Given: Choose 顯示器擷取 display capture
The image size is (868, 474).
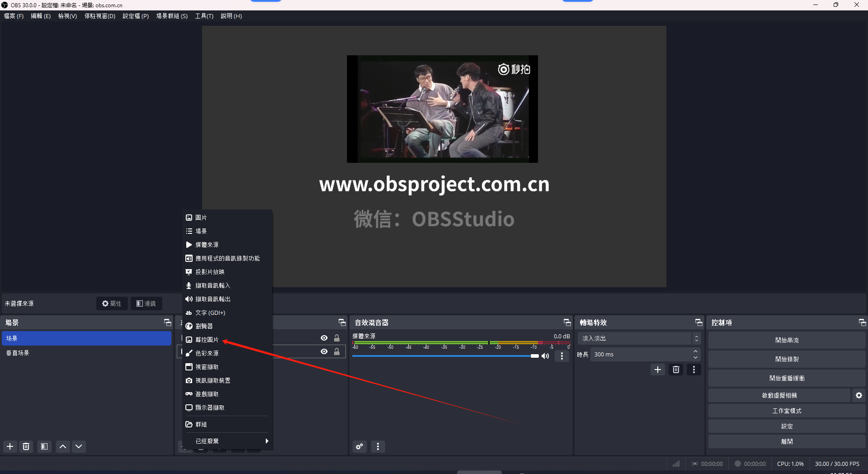Looking at the screenshot, I should (227, 408).
